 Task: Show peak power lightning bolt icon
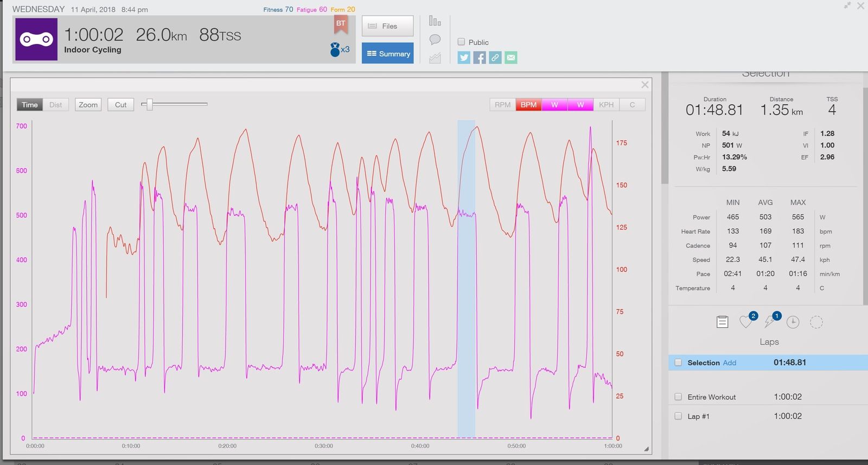pos(770,322)
